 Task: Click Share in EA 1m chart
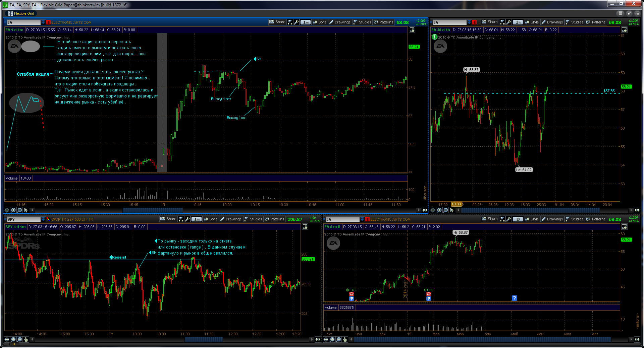[277, 22]
